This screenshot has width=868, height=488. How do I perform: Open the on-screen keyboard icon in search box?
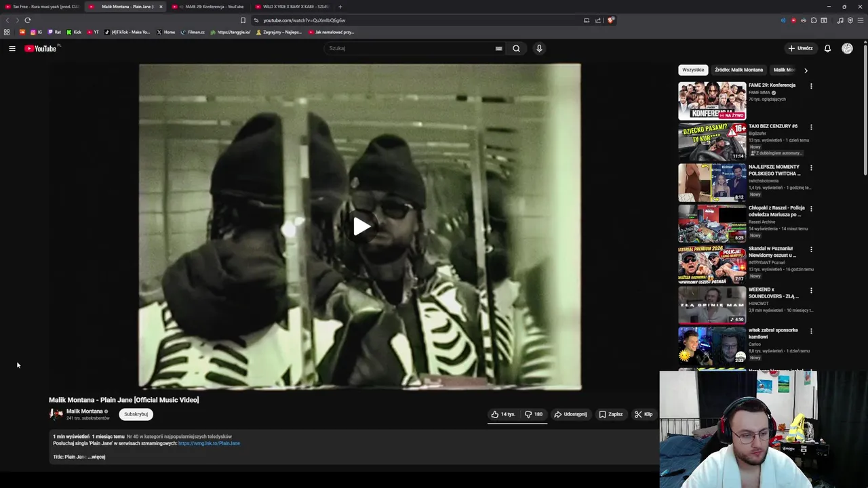tap(498, 48)
